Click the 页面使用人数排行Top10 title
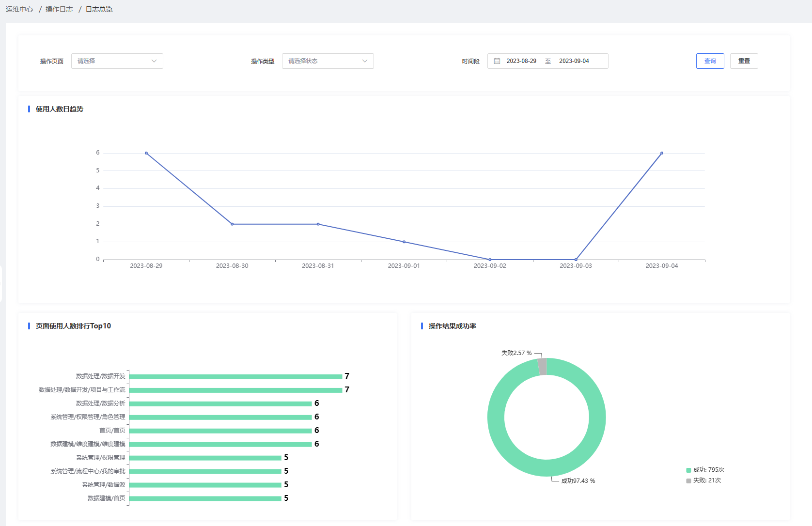The image size is (812, 526). point(73,326)
